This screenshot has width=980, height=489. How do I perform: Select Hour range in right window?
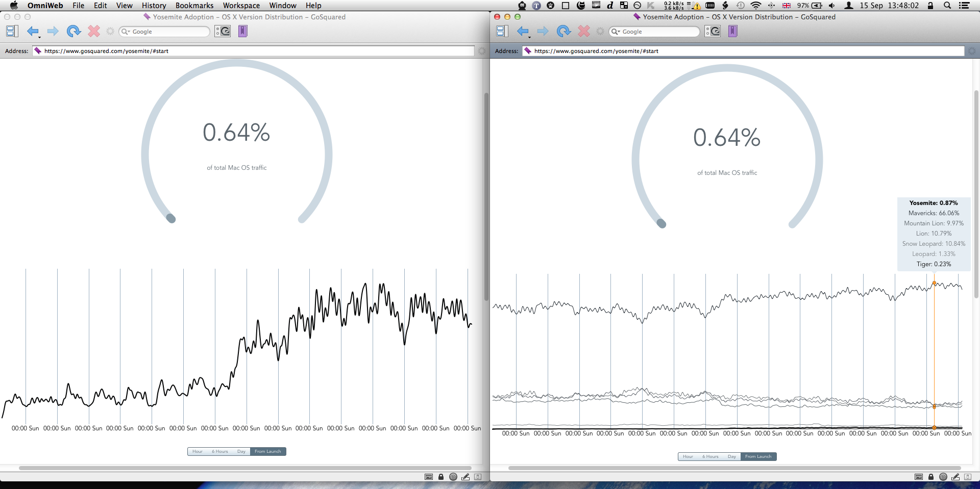[x=688, y=456]
